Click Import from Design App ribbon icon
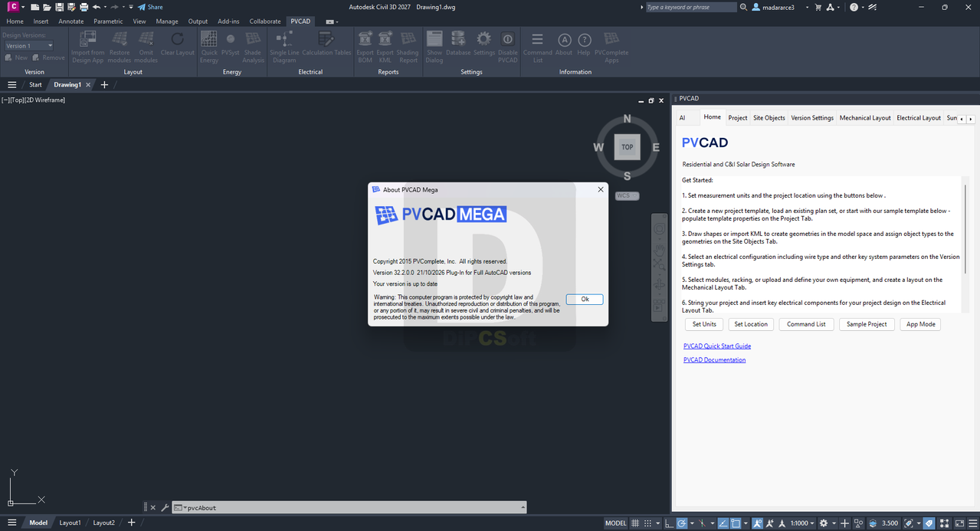This screenshot has width=980, height=531. pyautogui.click(x=88, y=47)
